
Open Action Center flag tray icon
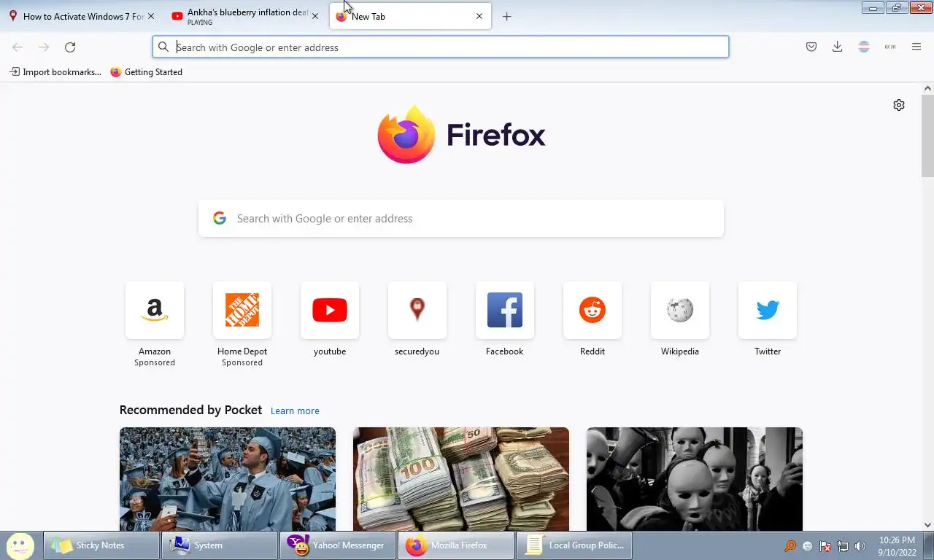825,545
